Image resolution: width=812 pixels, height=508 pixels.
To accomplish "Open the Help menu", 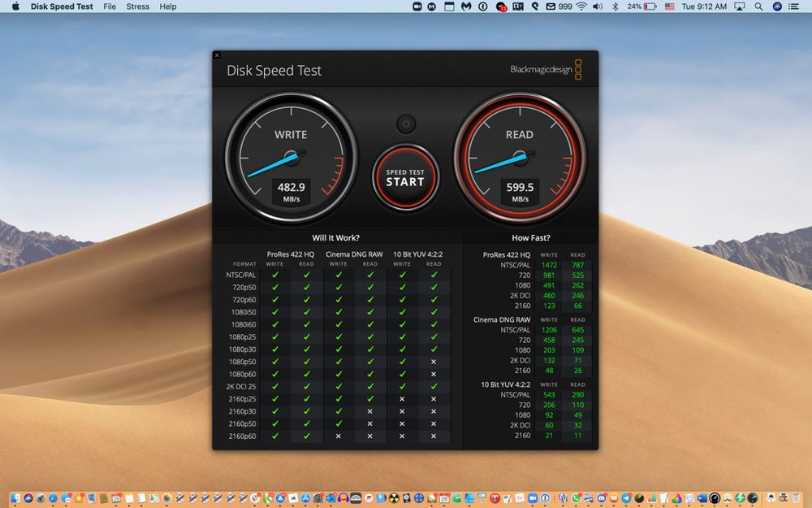I will (168, 7).
